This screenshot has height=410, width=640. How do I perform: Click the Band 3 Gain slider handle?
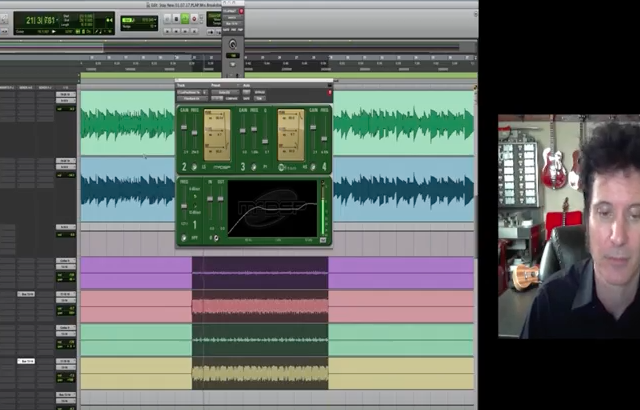pyautogui.click(x=243, y=131)
